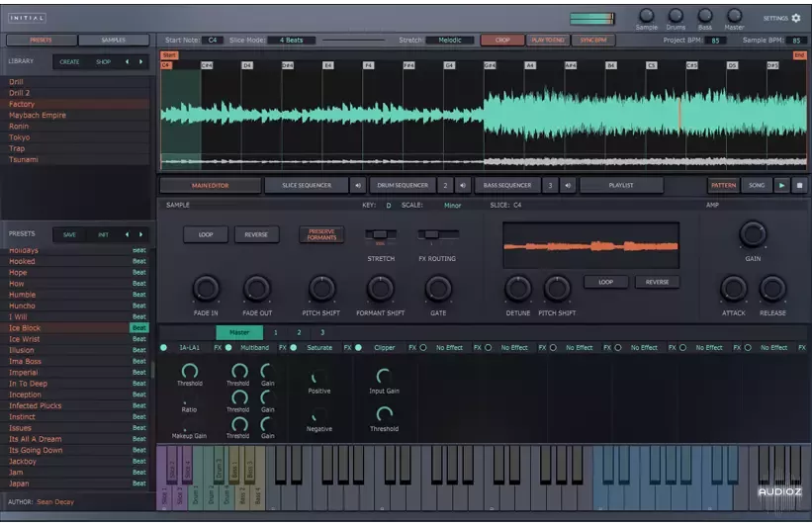Image resolution: width=812 pixels, height=526 pixels.
Task: Click the IA-LA1 Threshold knob
Action: (190, 371)
